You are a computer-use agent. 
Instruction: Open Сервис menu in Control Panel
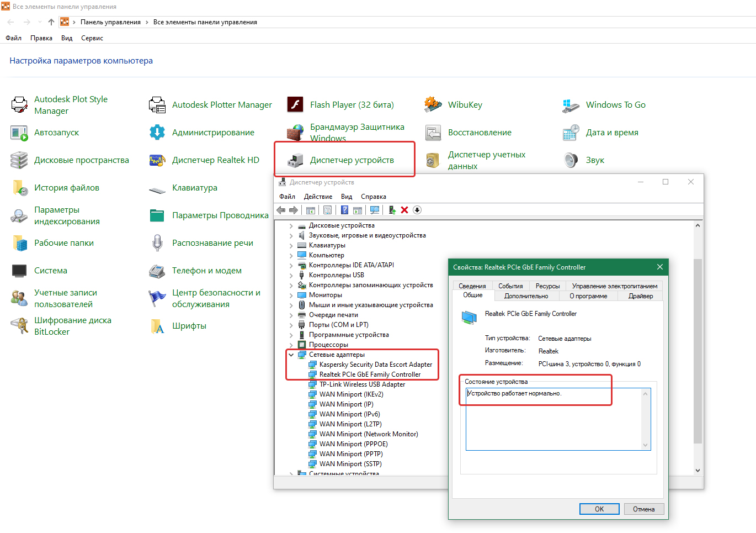[92, 38]
